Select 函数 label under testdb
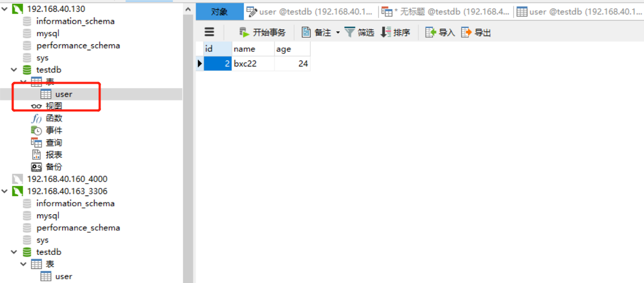The image size is (644, 283). click(x=54, y=119)
